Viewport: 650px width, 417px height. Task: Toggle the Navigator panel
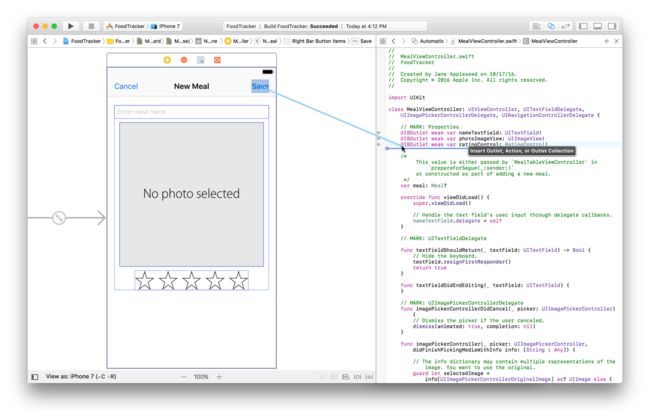[583, 26]
